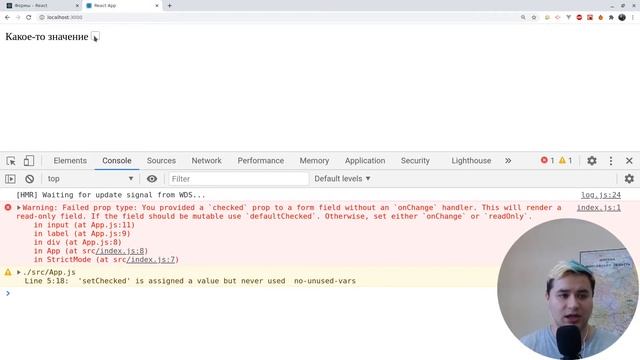Click the zoom magnifier icon in address bar
The image size is (640, 360).
(523, 18)
